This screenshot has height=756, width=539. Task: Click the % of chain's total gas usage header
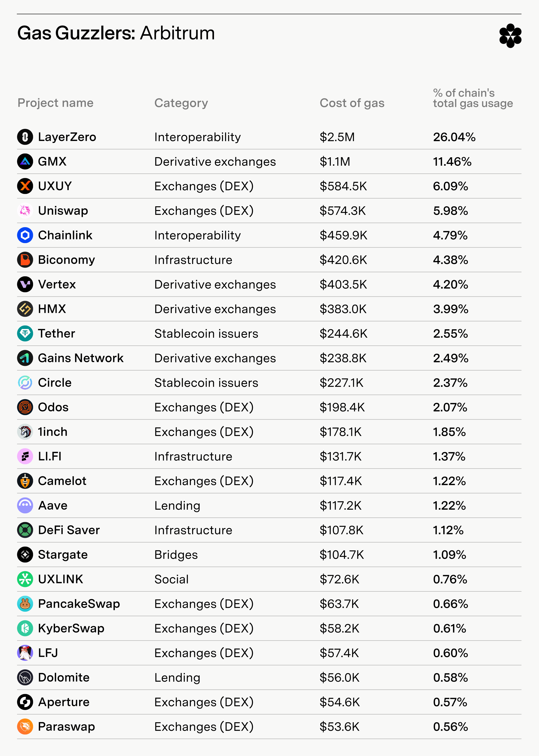coord(473,98)
